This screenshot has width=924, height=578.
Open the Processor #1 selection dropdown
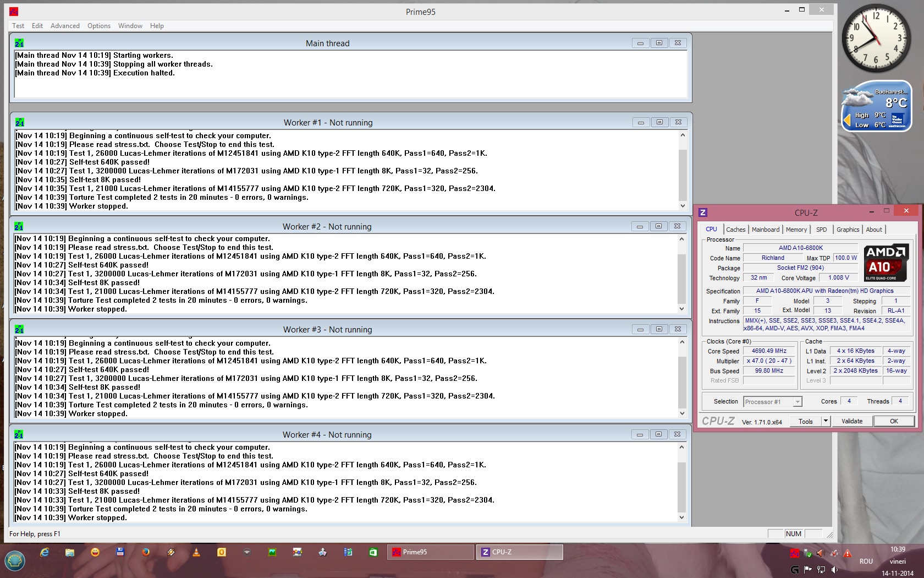click(773, 402)
